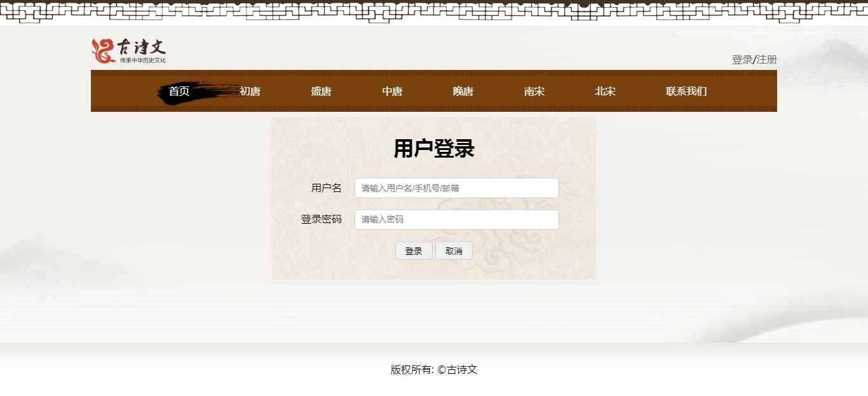The height and width of the screenshot is (396, 868).
Task: Click the 取消 cancel button
Action: (x=454, y=250)
